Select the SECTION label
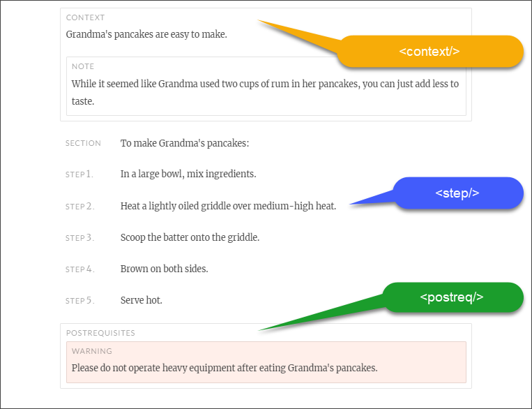Viewport: 532px width, 409px height. [x=83, y=144]
